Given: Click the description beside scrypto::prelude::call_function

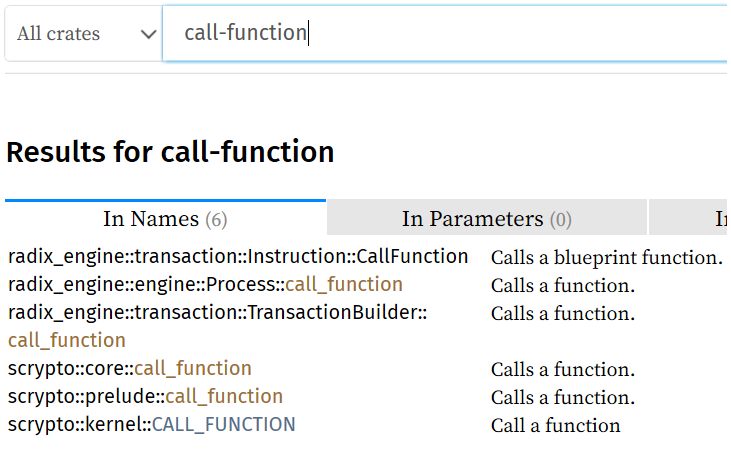Looking at the screenshot, I should (x=562, y=398).
